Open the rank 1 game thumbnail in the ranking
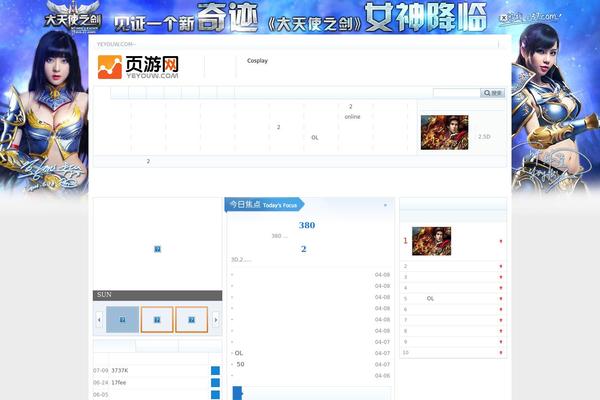This screenshot has height=400, width=600. click(x=431, y=241)
